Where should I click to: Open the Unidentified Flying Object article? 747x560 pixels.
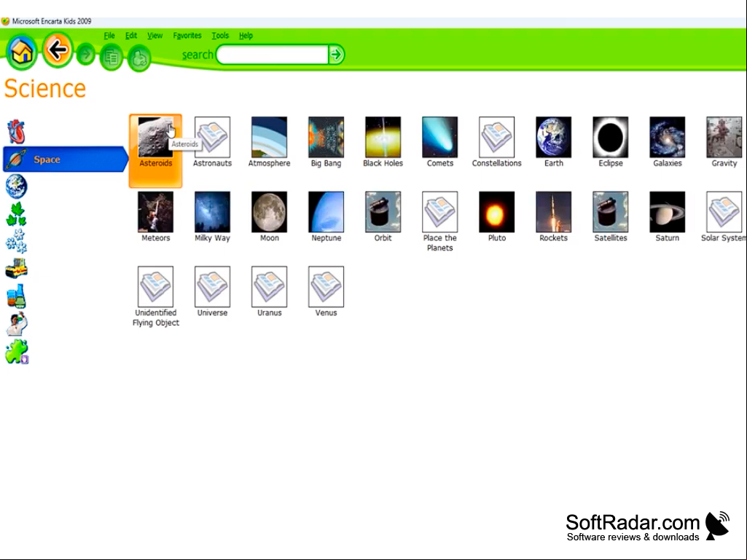pos(155,296)
